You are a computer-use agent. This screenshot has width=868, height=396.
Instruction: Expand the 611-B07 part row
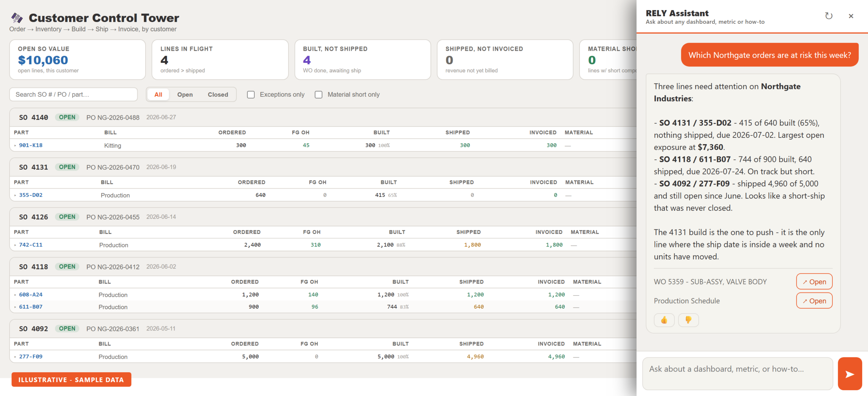15,307
